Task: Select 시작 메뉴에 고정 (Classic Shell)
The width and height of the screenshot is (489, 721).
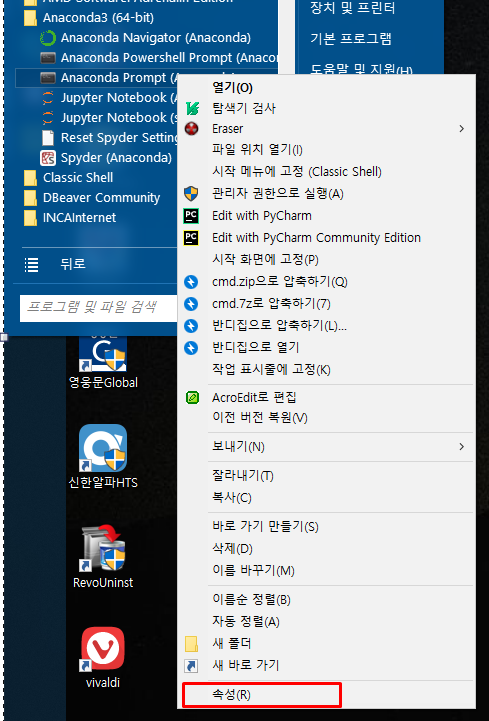Action: [x=297, y=172]
